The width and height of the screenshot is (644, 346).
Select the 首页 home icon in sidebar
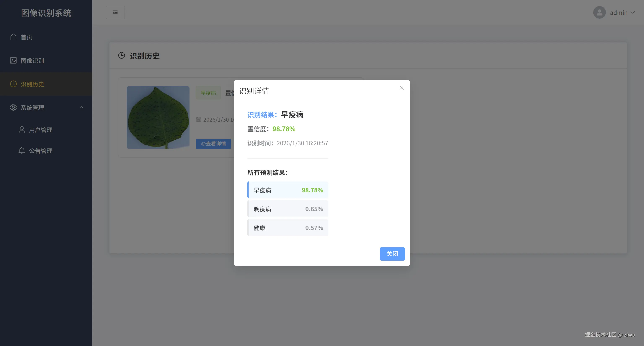pyautogui.click(x=13, y=37)
